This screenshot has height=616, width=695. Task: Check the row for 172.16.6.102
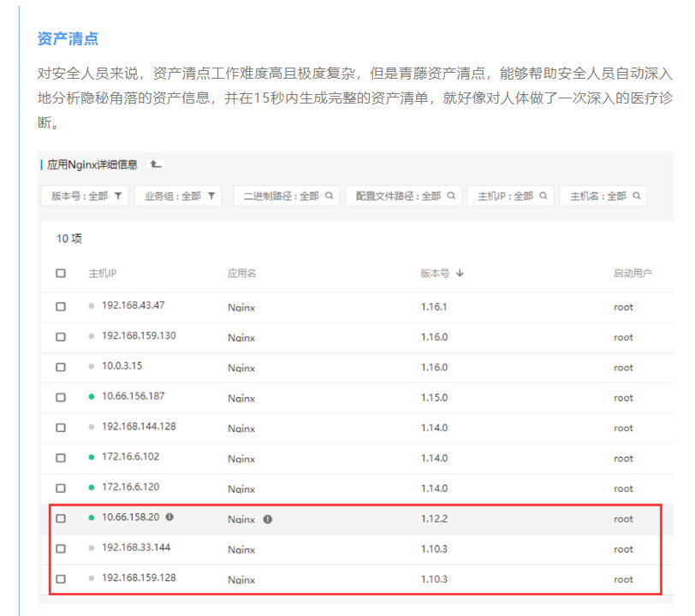click(61, 458)
